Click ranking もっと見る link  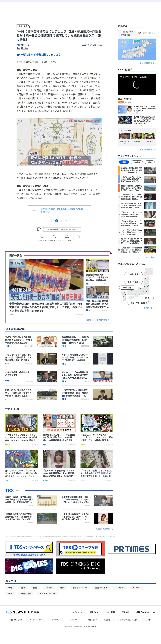pos(150,257)
